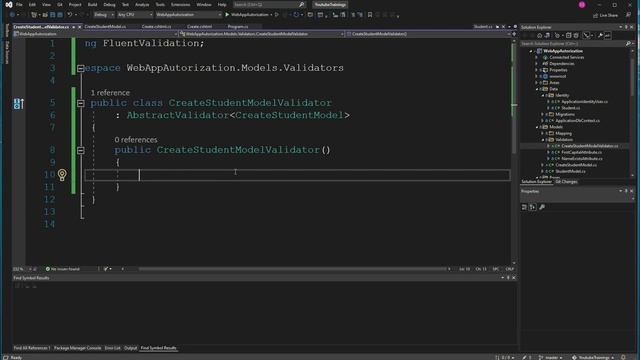Click the Categorized icon in Properties panel

[524, 207]
